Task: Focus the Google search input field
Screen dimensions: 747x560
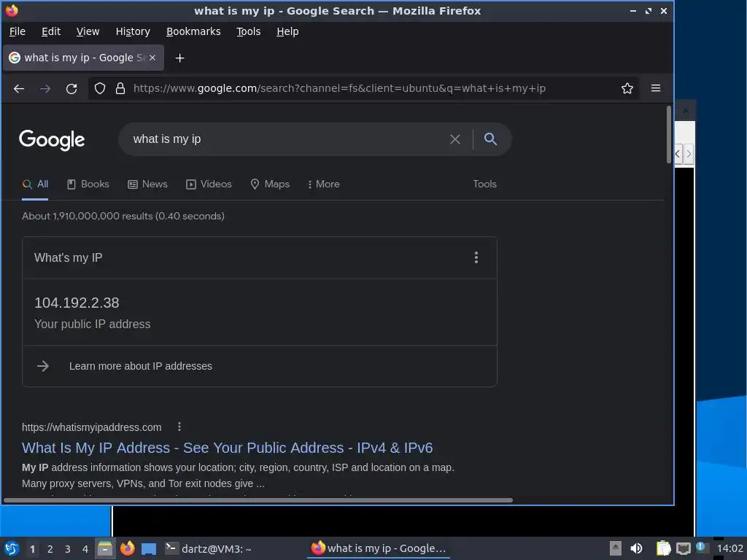Action: [286, 139]
